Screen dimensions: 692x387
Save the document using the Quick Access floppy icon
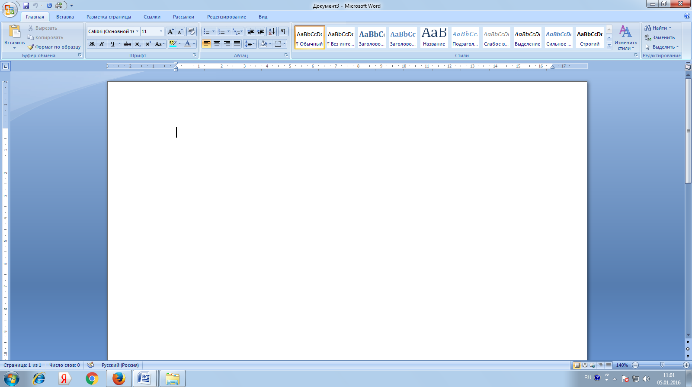point(26,6)
